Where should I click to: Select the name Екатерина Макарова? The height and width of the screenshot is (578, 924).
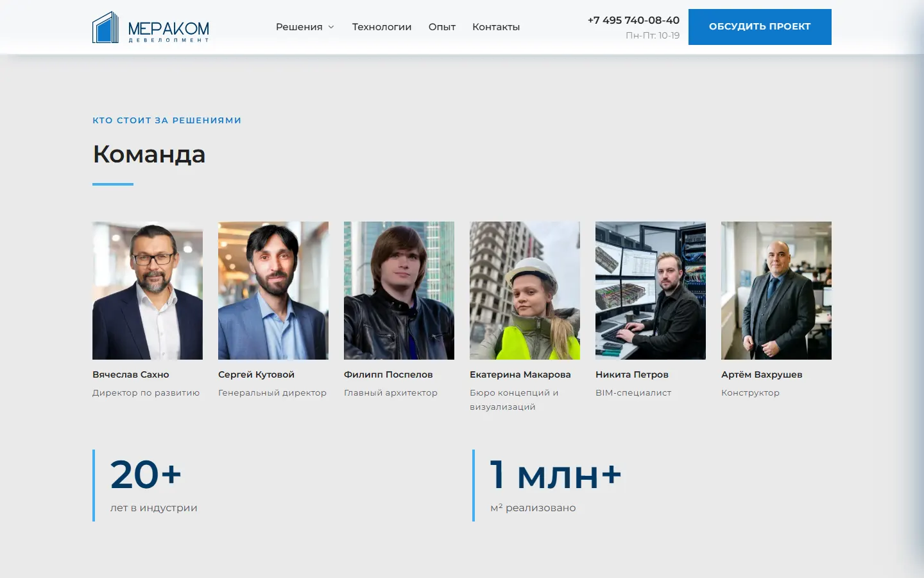pos(520,374)
